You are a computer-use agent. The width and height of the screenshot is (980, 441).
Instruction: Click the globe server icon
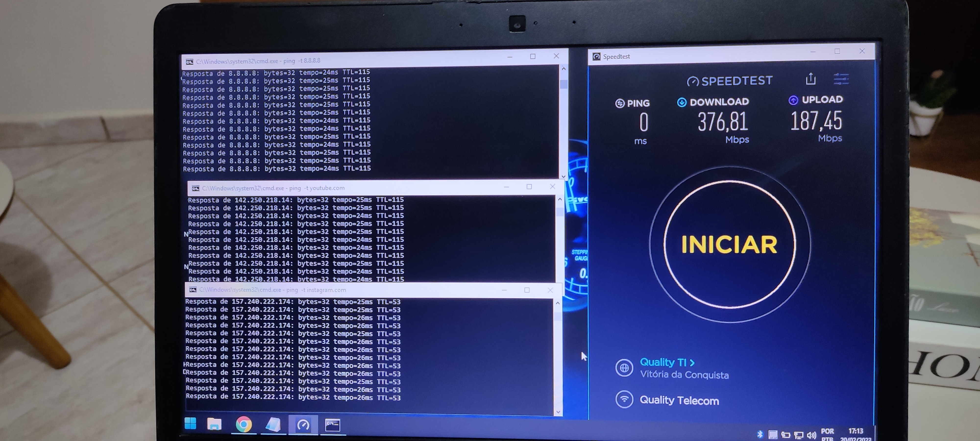(624, 367)
